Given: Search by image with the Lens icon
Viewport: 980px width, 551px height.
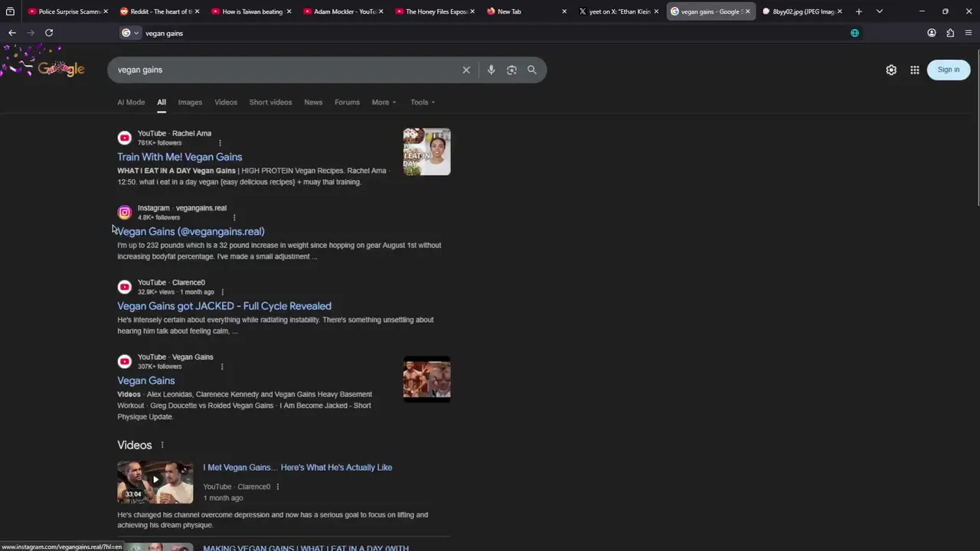Looking at the screenshot, I should coord(511,70).
